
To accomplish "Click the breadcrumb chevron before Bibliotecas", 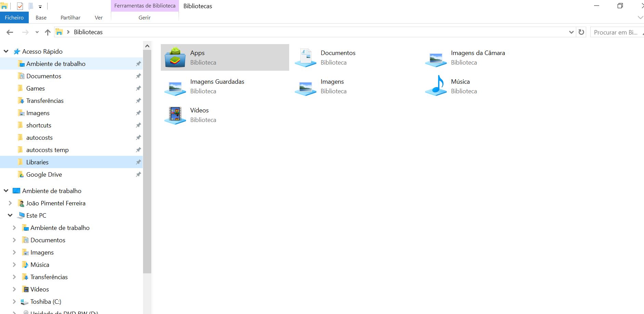I will tap(68, 32).
